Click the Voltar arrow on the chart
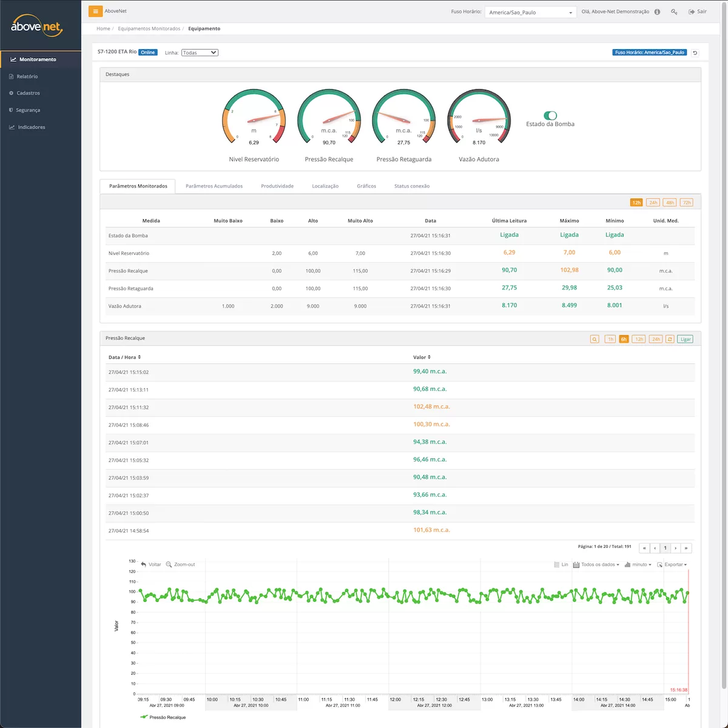Viewport: 728px width, 728px height. click(144, 564)
